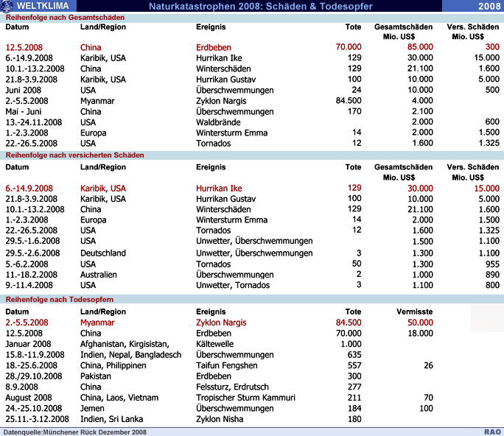Select the insured damage value 800

coord(492,285)
